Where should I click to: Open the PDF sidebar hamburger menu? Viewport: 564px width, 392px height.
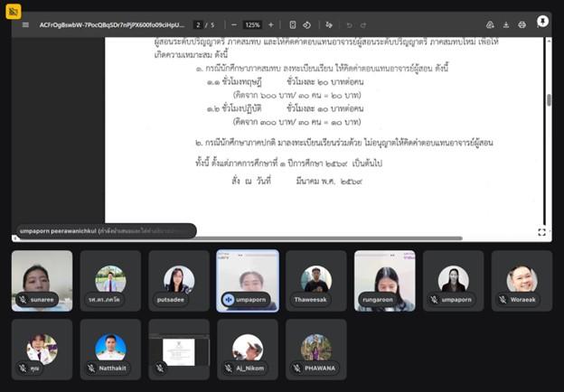pyautogui.click(x=25, y=24)
